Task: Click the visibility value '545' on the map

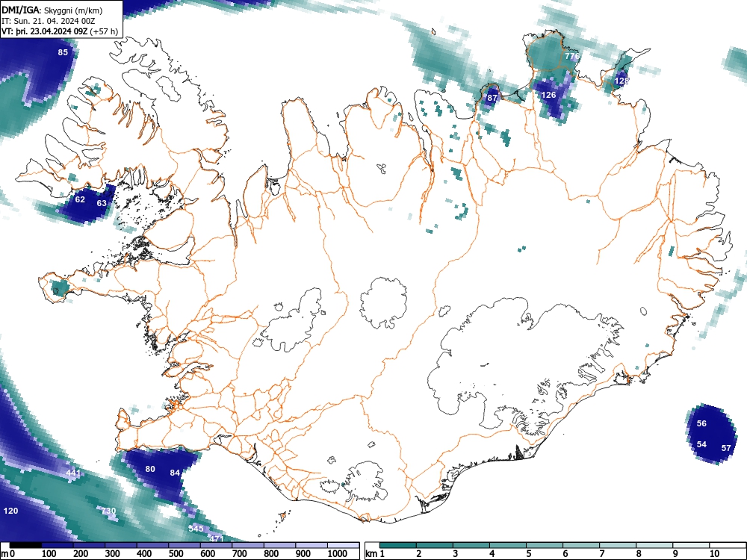Action: (x=196, y=529)
